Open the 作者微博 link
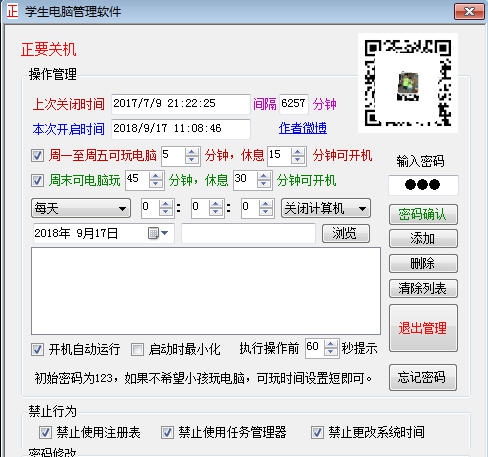Viewport: 488px width, 457px height. (x=303, y=128)
